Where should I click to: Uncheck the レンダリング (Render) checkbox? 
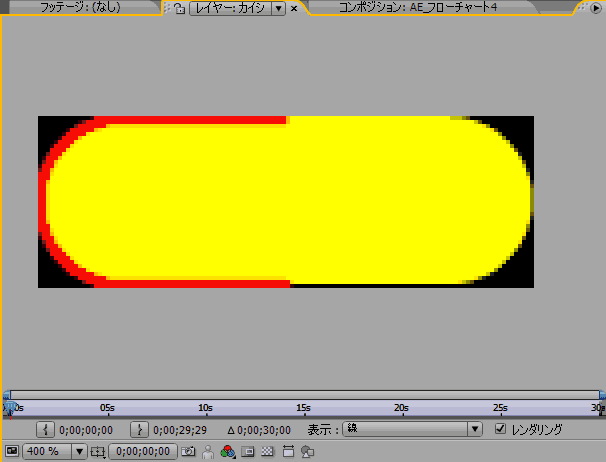point(500,428)
